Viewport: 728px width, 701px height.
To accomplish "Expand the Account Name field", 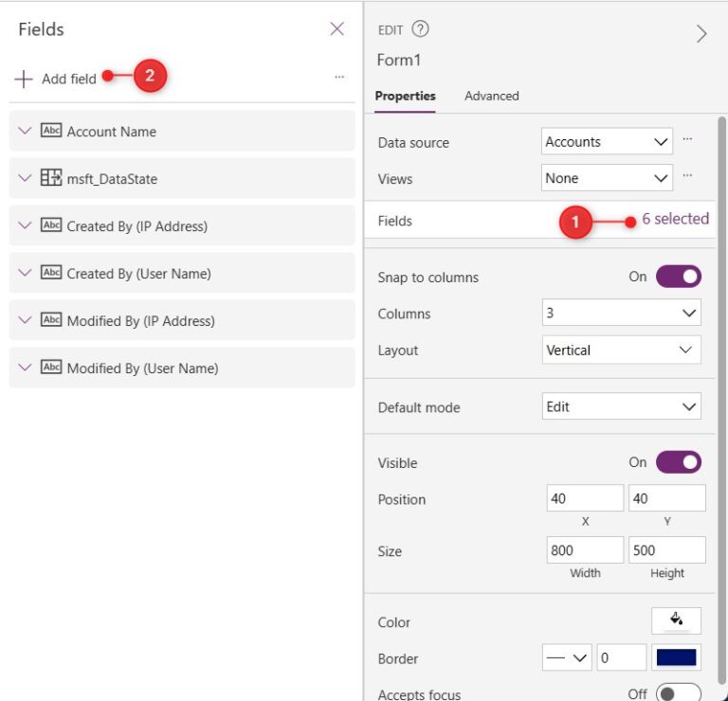I will 25,131.
